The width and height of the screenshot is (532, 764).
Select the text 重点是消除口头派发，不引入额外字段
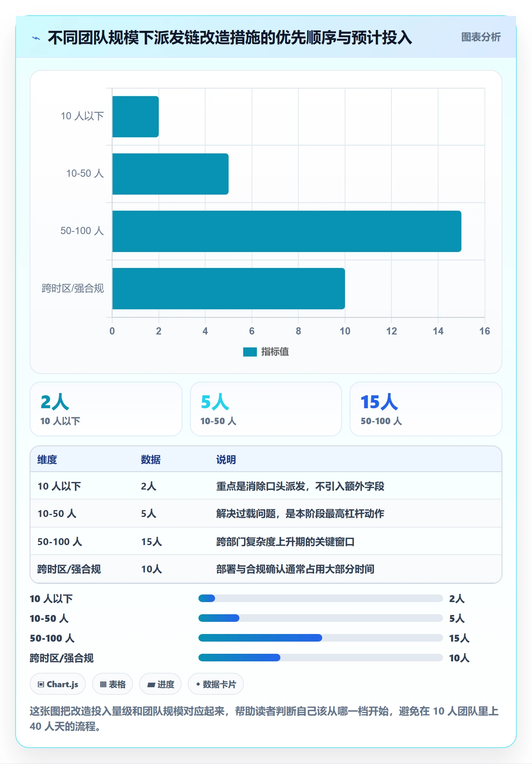pyautogui.click(x=300, y=486)
